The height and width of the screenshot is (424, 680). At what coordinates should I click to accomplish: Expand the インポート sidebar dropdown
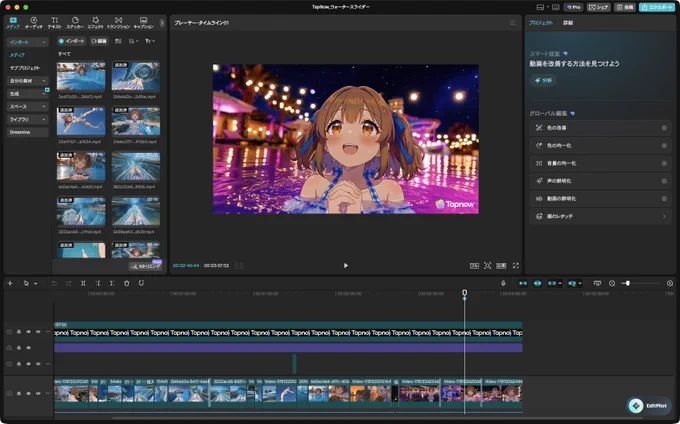click(x=44, y=42)
